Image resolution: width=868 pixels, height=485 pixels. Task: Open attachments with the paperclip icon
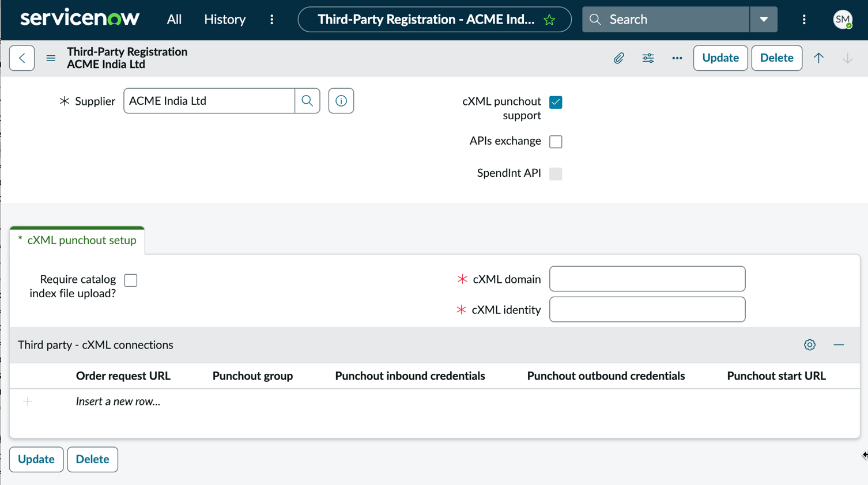618,58
